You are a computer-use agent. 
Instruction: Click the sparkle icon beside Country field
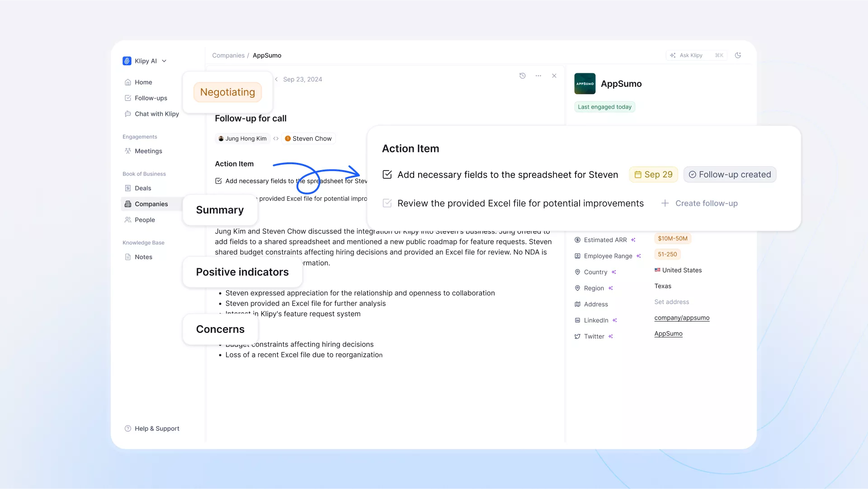(x=614, y=272)
